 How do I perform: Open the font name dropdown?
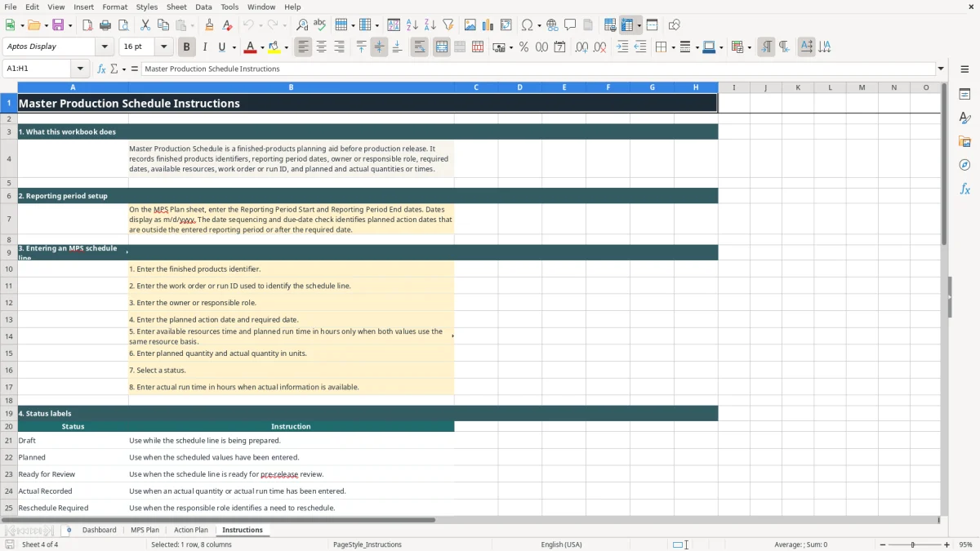pyautogui.click(x=105, y=47)
